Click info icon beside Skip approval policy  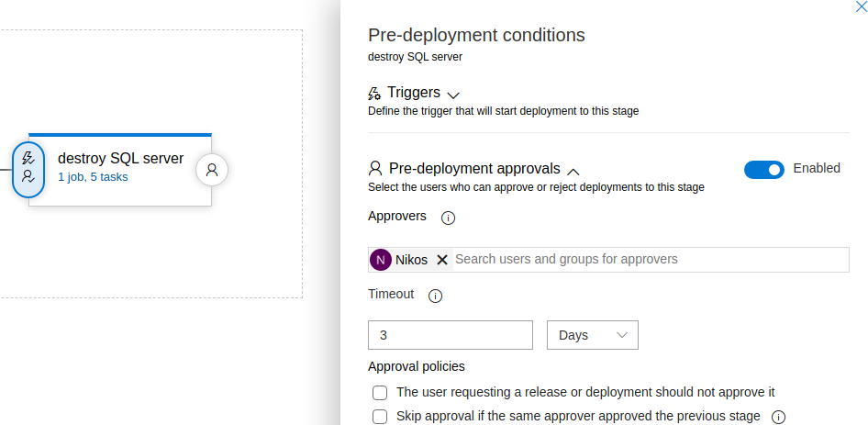click(x=778, y=418)
